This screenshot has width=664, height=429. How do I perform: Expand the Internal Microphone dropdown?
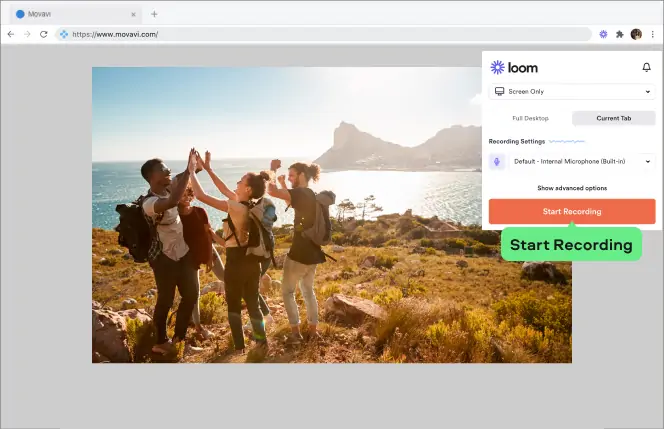pos(581,161)
